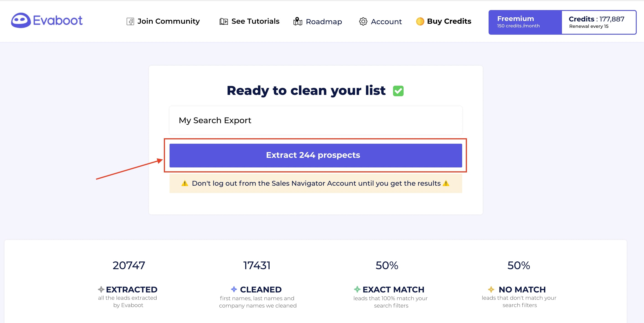
Task: Focus the My Search Export name field
Action: (x=315, y=120)
